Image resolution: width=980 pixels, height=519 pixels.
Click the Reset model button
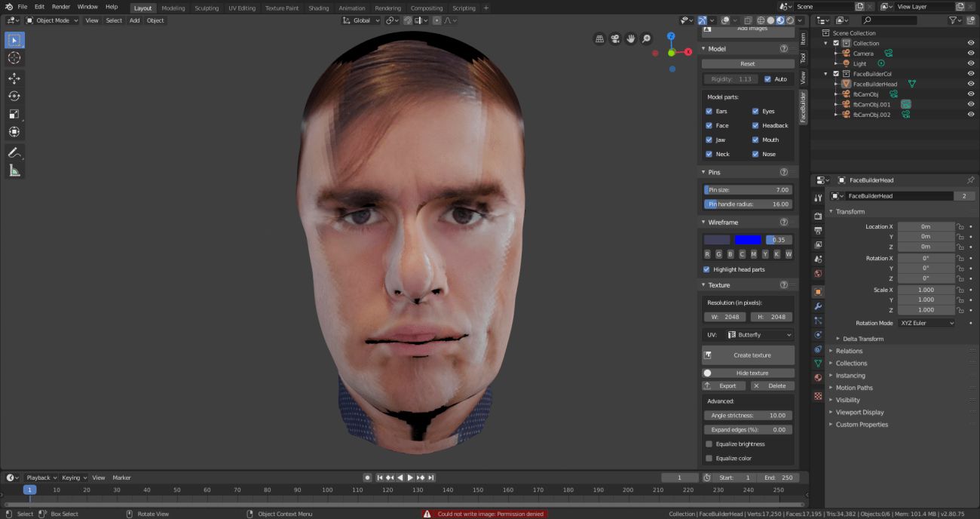click(747, 64)
